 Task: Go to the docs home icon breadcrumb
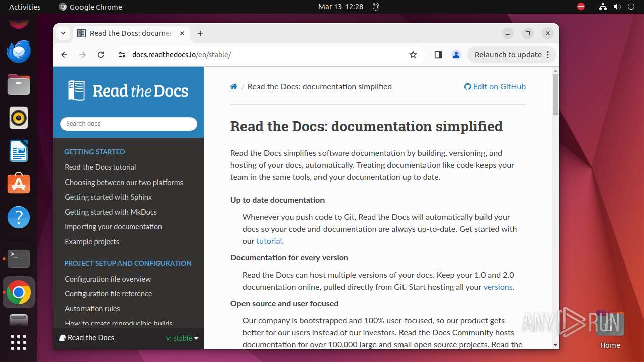234,87
